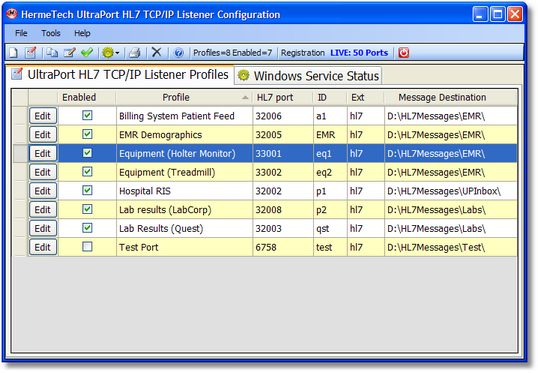
Task: Uncheck Enabled for EMR Demographics
Action: click(x=87, y=134)
